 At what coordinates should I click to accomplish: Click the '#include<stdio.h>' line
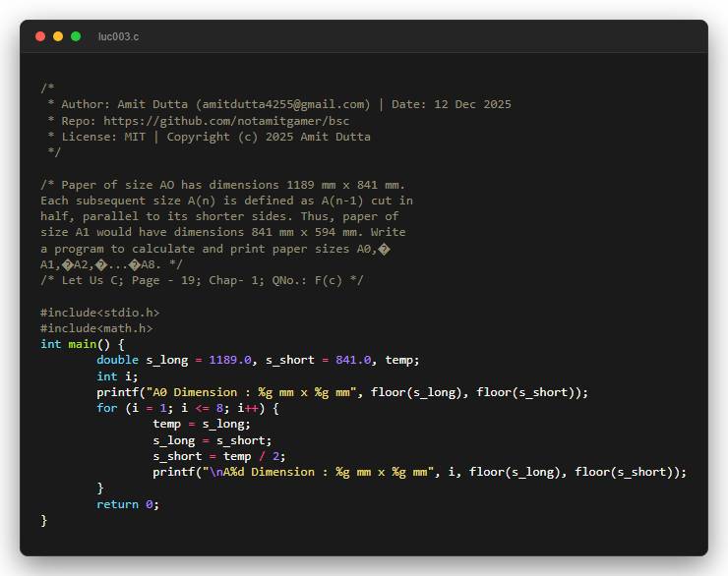(x=99, y=313)
